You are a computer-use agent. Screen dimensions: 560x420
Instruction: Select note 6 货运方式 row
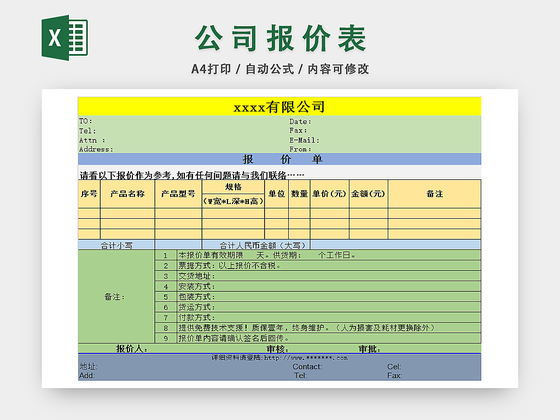point(329,307)
